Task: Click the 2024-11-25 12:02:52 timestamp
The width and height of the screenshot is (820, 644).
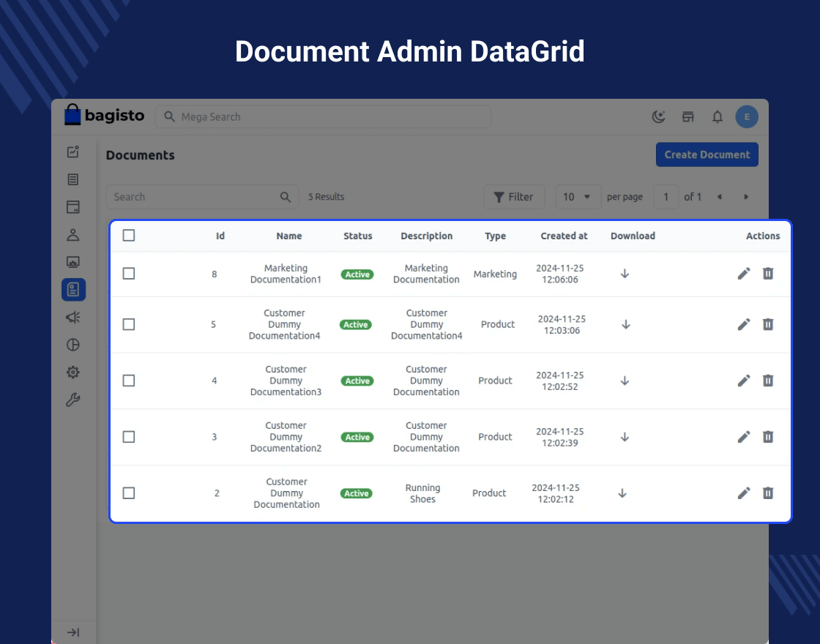Action: 559,381
